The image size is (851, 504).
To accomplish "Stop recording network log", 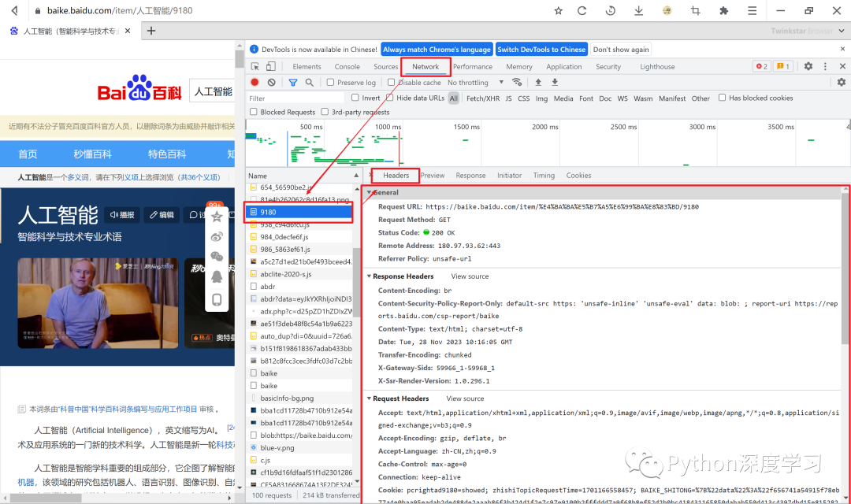I will point(255,83).
